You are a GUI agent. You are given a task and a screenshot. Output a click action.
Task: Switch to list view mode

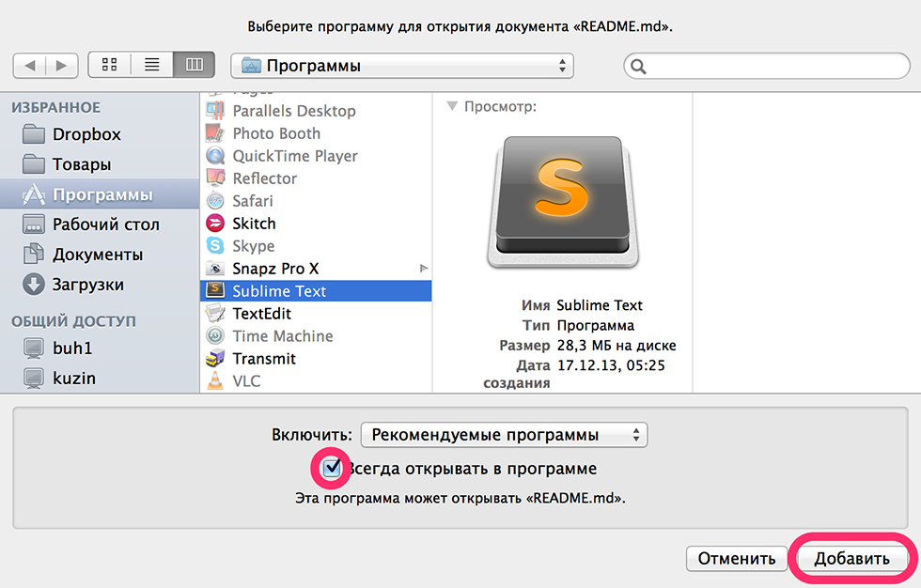pyautogui.click(x=152, y=65)
